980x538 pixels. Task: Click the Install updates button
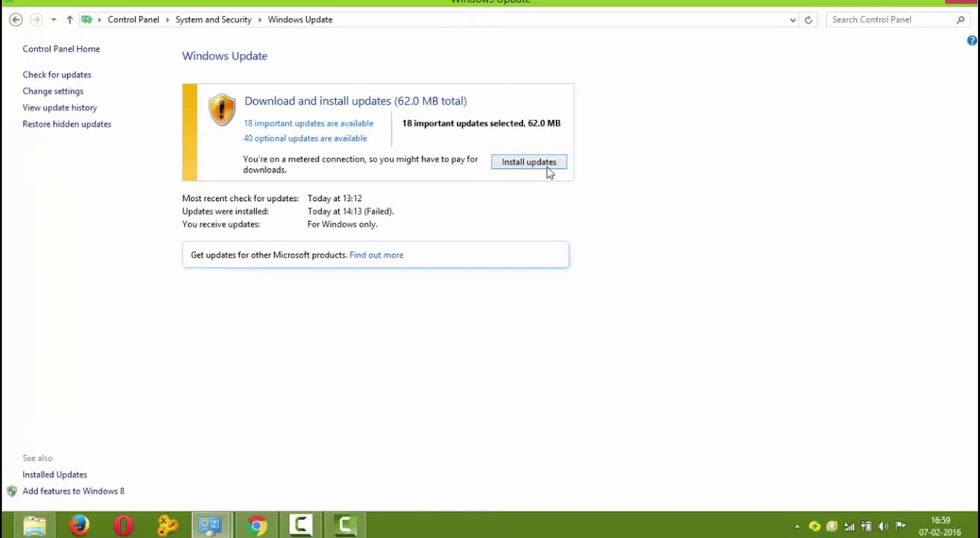coord(529,162)
